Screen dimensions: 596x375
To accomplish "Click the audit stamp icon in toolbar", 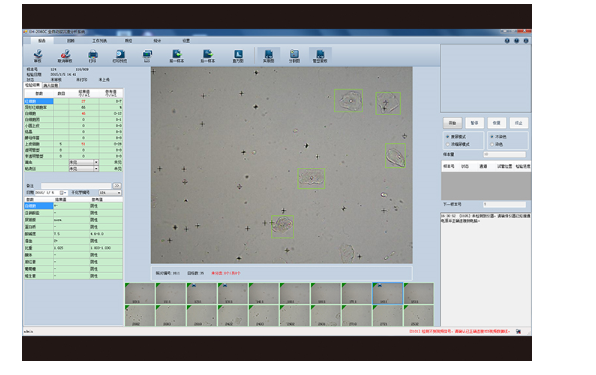I will [38, 55].
